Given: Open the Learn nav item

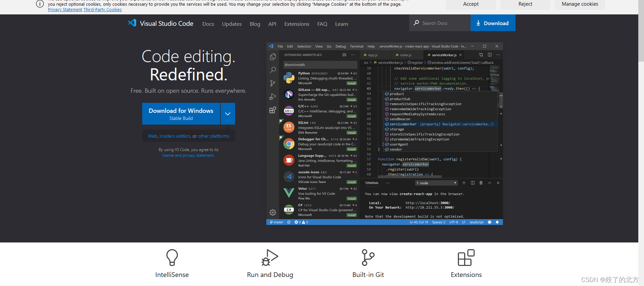Looking at the screenshot, I should tap(341, 24).
